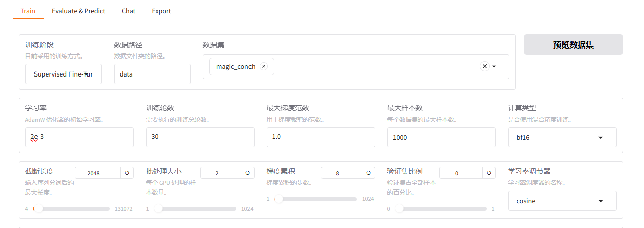Click the 最大样本数 field showing 1000

click(441, 137)
